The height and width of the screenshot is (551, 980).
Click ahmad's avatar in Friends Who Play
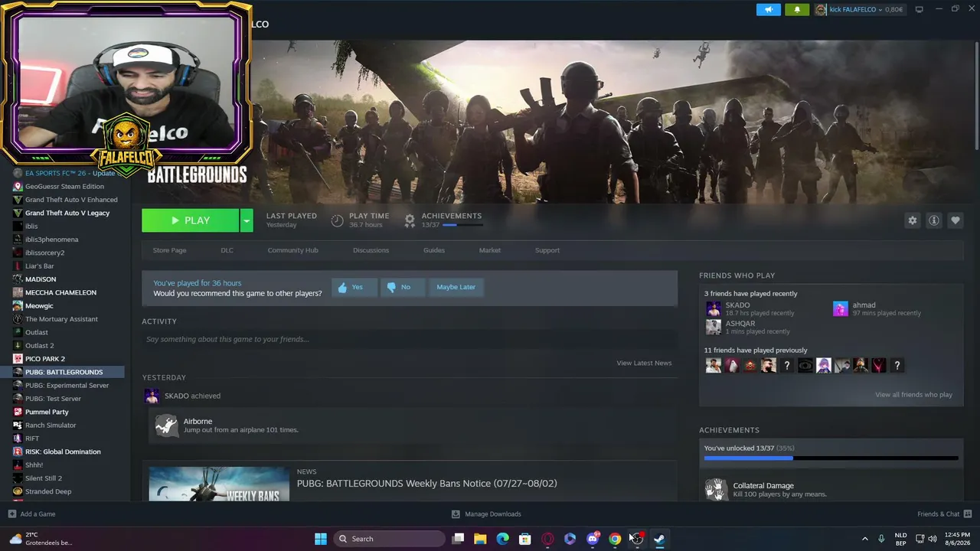pos(841,308)
